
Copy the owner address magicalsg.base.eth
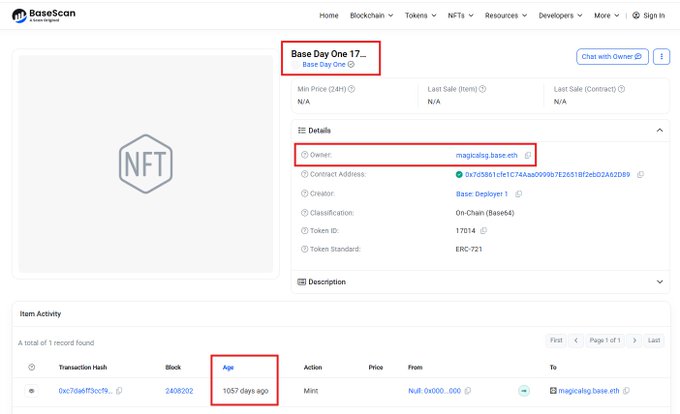(527, 155)
